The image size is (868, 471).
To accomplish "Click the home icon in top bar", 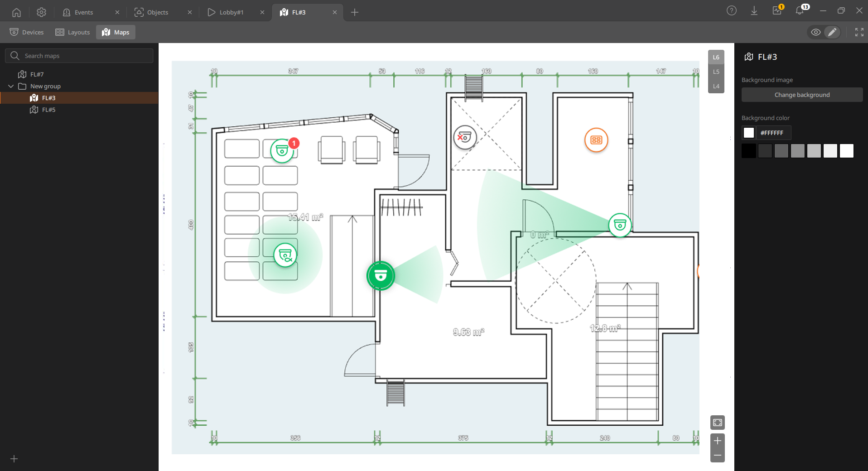I will [16, 12].
